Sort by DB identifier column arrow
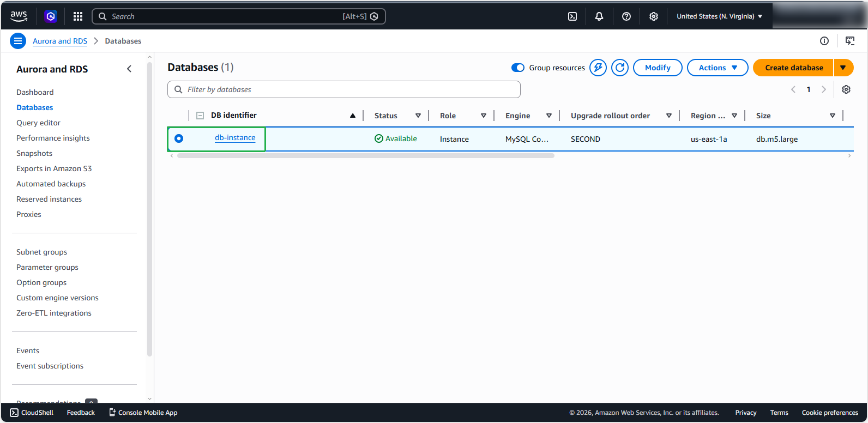 tap(353, 116)
